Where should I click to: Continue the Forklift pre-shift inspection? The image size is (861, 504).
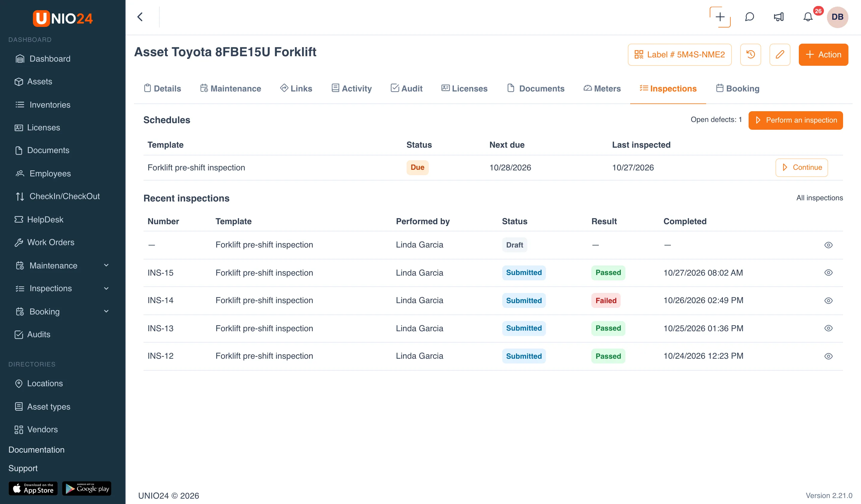(x=801, y=167)
